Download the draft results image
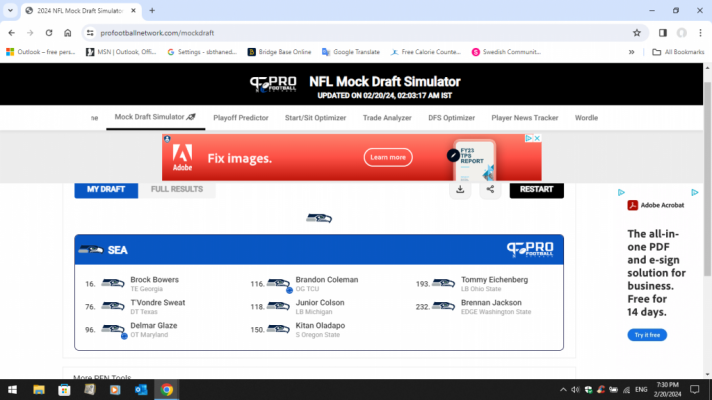 [x=460, y=189]
